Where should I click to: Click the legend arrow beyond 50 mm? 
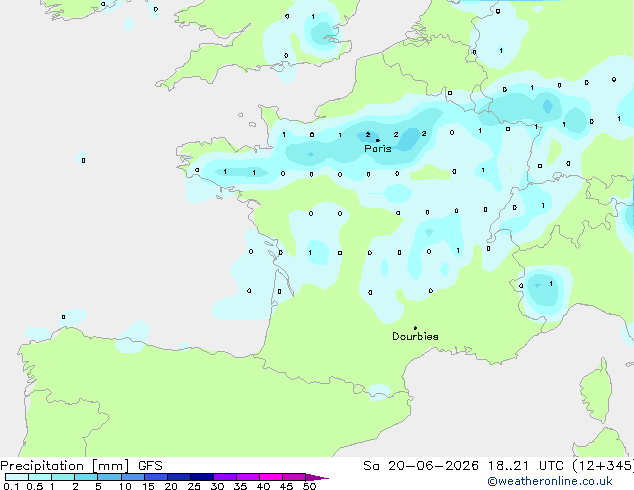[317, 477]
